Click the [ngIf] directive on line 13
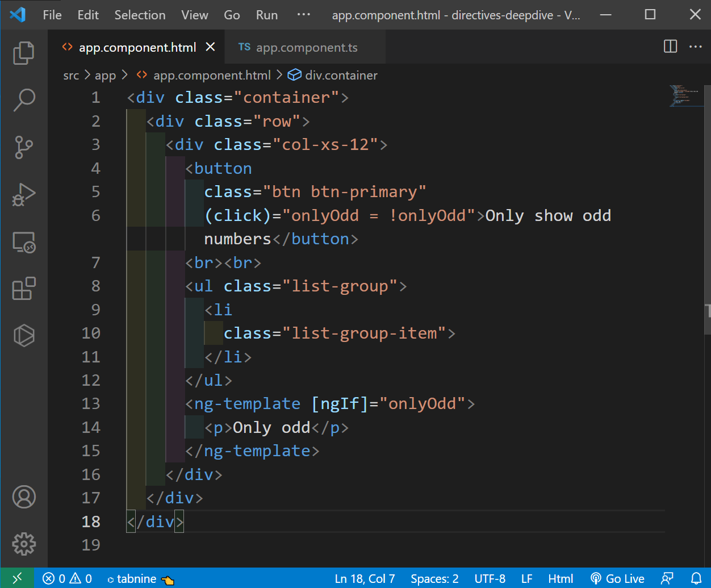Image resolution: width=711 pixels, height=588 pixels. pos(340,404)
